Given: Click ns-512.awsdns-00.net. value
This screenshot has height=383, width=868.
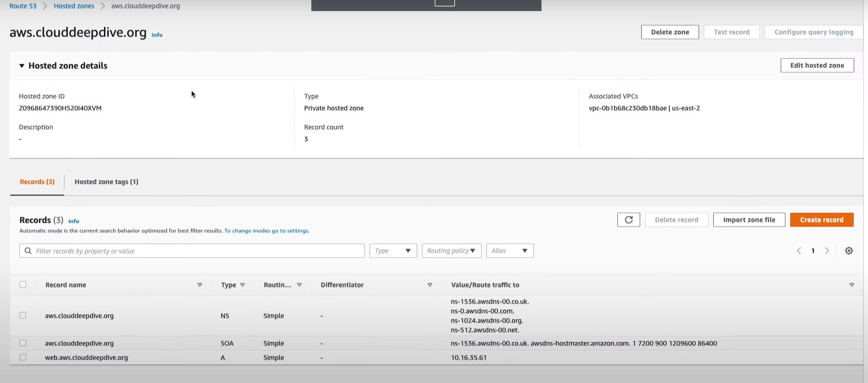Looking at the screenshot, I should 485,330.
